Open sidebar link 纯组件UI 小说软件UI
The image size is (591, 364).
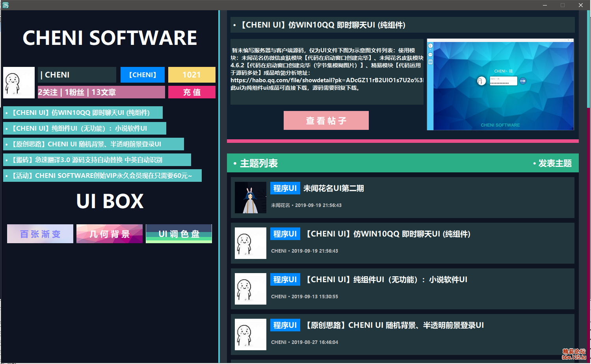click(85, 128)
